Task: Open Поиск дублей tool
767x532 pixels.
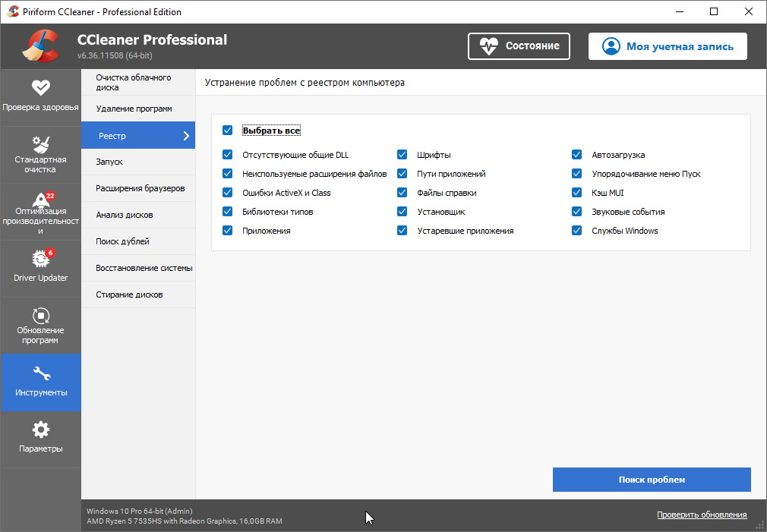Action: pyautogui.click(x=138, y=241)
